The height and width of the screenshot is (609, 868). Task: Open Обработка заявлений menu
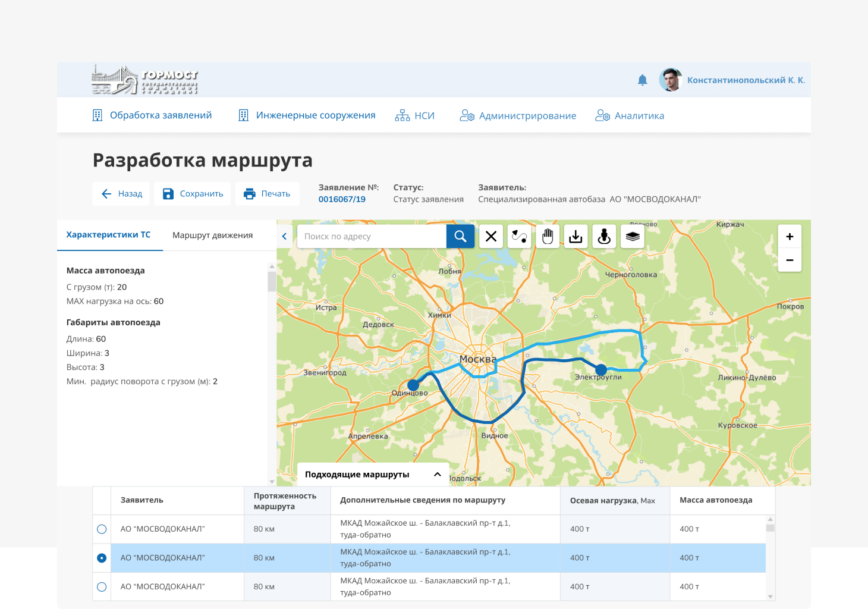tap(152, 115)
